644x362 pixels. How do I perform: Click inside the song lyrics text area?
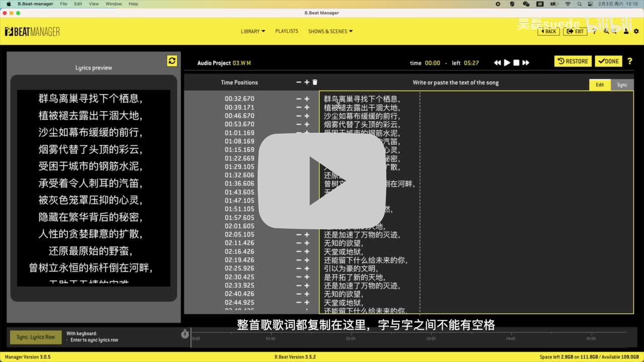click(476, 202)
